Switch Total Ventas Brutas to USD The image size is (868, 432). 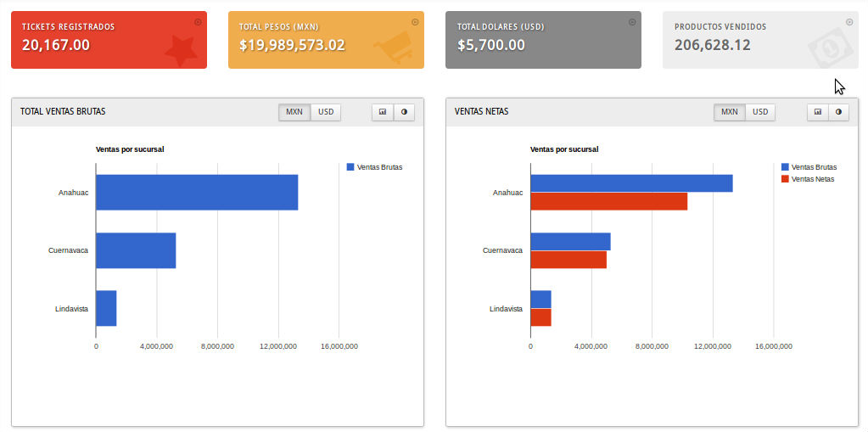point(326,112)
